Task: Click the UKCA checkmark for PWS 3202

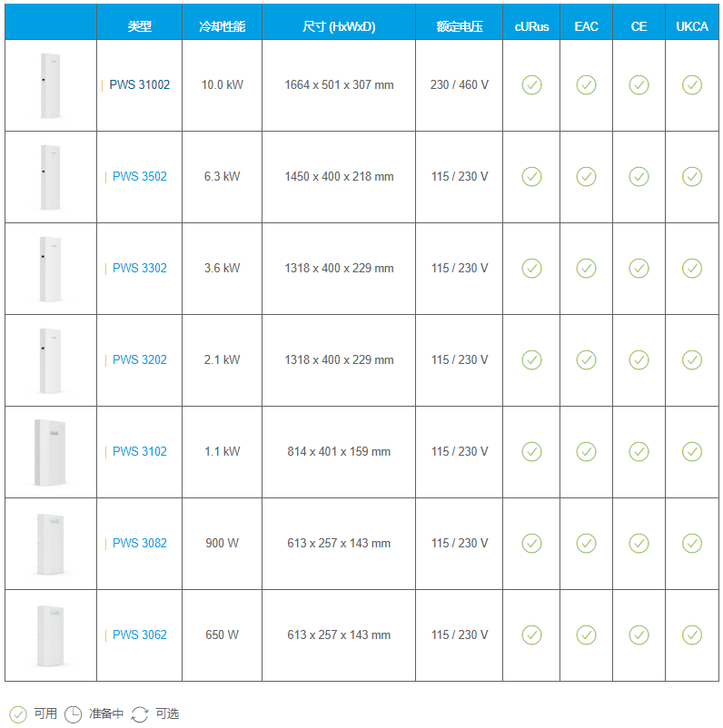Action: (x=692, y=360)
